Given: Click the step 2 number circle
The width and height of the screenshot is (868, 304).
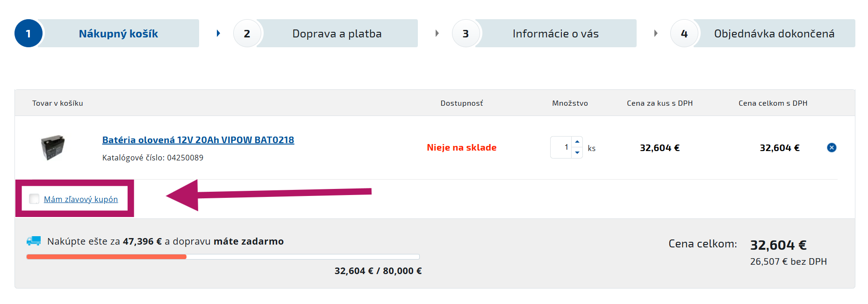Looking at the screenshot, I should (247, 34).
